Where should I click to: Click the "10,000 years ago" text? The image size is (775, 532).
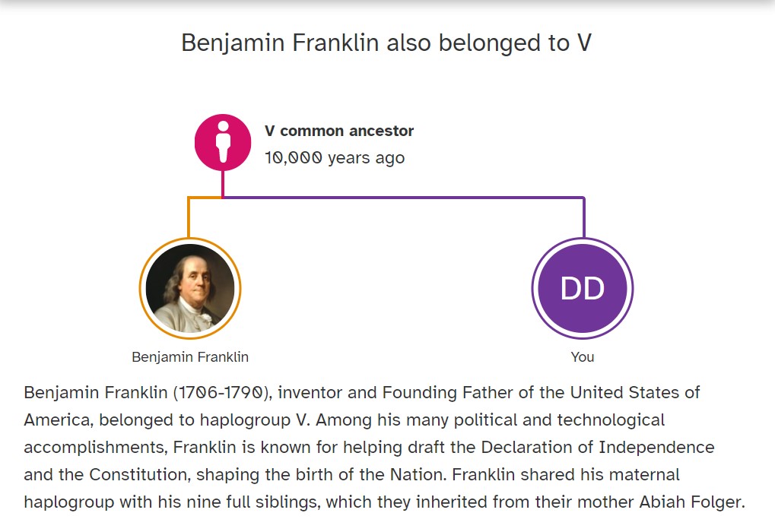tap(335, 158)
